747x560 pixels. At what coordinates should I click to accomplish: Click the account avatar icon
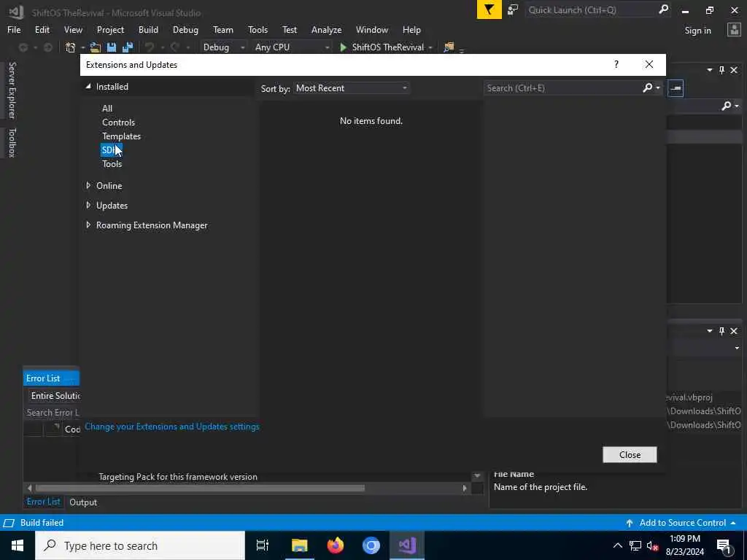click(734, 30)
